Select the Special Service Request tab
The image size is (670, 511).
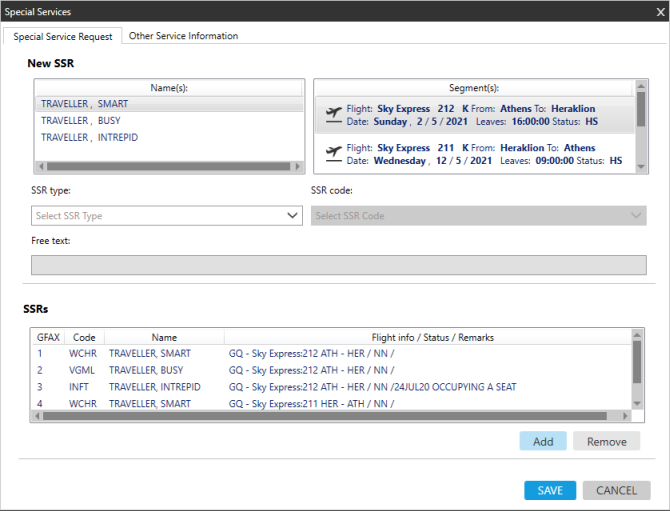pos(62,36)
